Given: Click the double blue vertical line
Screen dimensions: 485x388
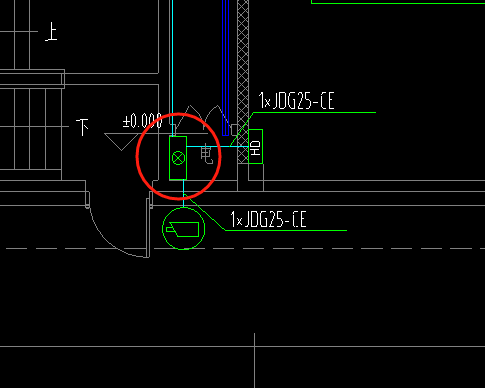Looking at the screenshot, I should coord(226,68).
